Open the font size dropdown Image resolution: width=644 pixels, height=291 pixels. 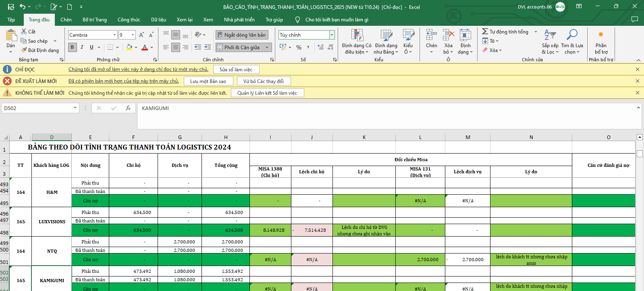click(133, 35)
